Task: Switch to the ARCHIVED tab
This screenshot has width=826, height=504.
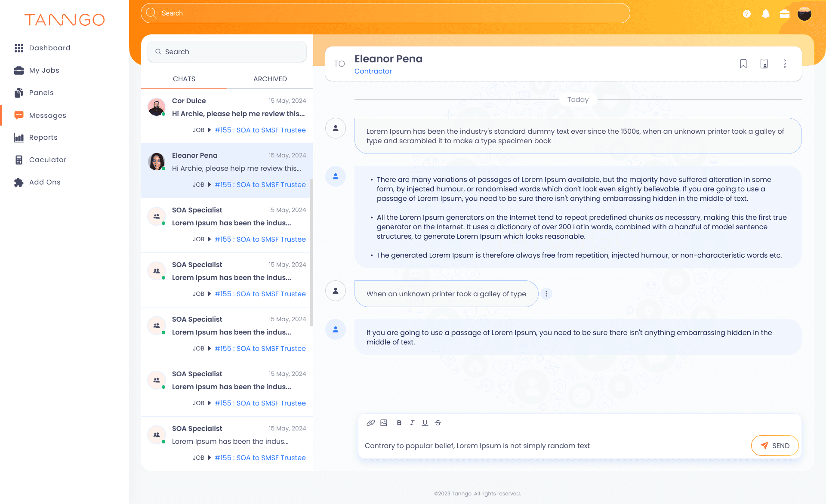Action: point(270,79)
